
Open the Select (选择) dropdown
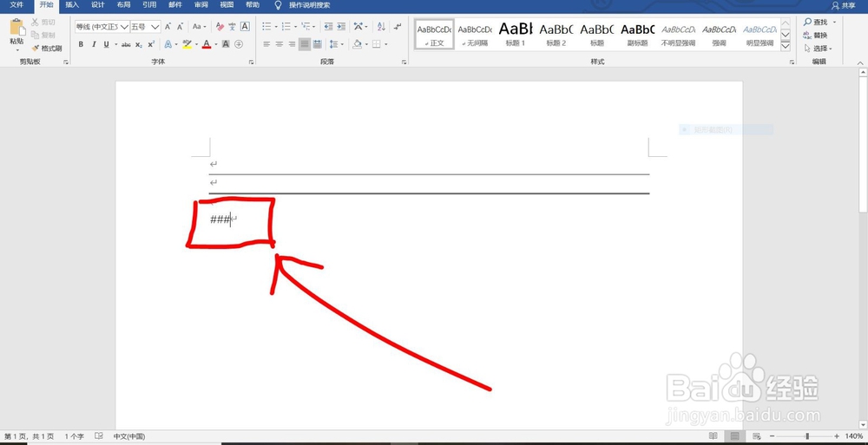tap(819, 49)
